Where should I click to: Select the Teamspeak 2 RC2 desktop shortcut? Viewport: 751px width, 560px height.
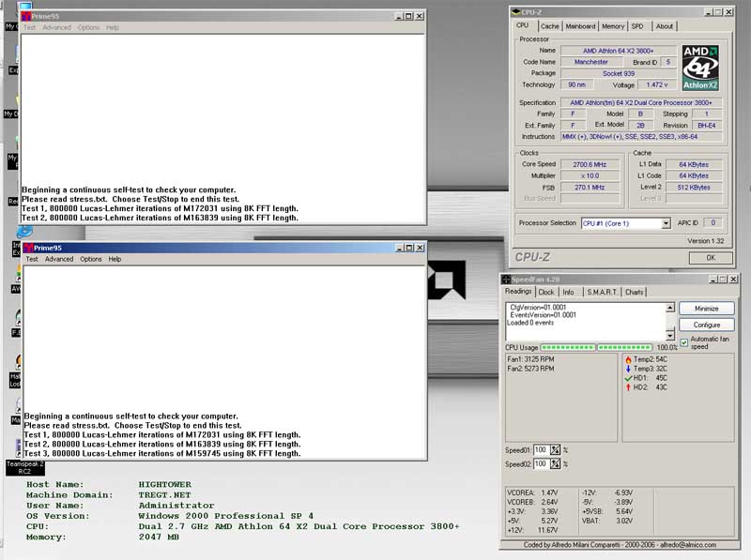[24, 467]
